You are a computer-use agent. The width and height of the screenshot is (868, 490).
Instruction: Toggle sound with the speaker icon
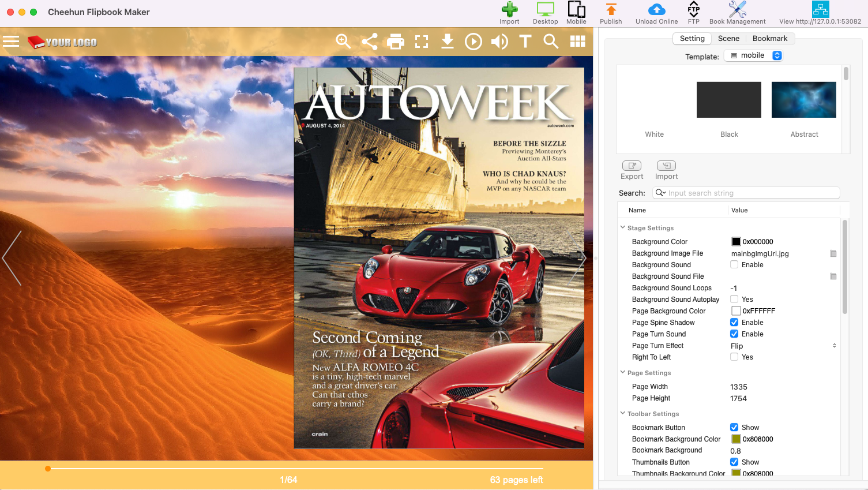(499, 42)
